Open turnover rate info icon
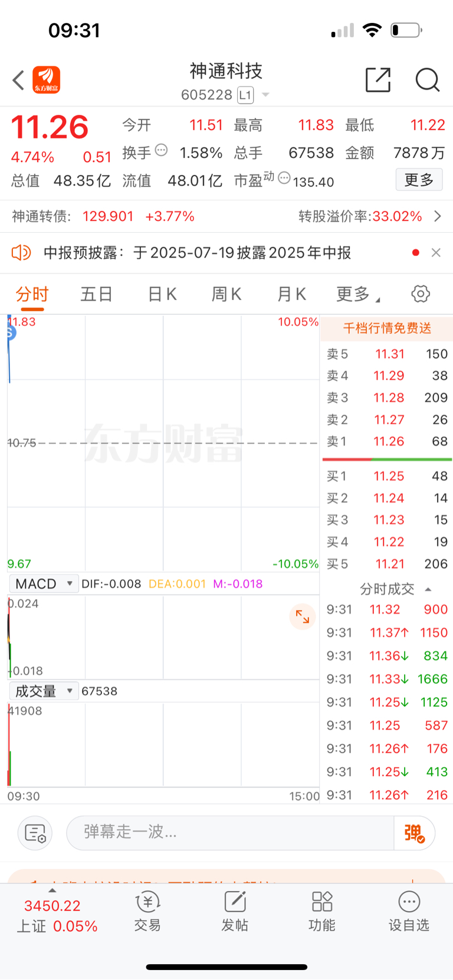The height and width of the screenshot is (980, 453). 161,150
